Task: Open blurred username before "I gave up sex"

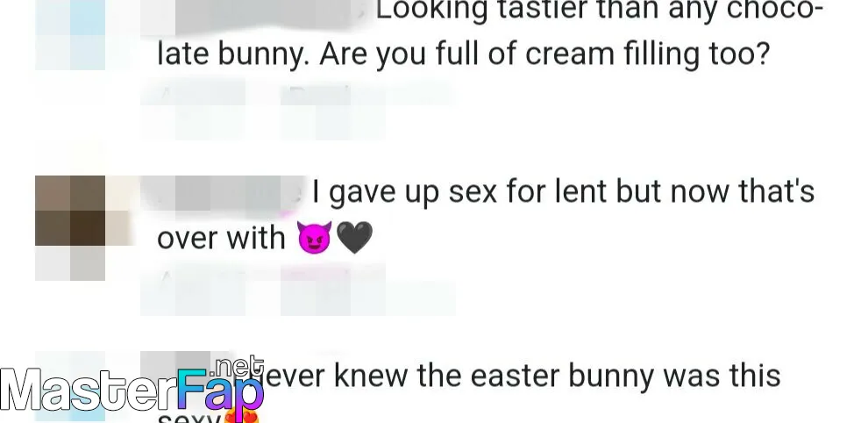Action: (222, 192)
